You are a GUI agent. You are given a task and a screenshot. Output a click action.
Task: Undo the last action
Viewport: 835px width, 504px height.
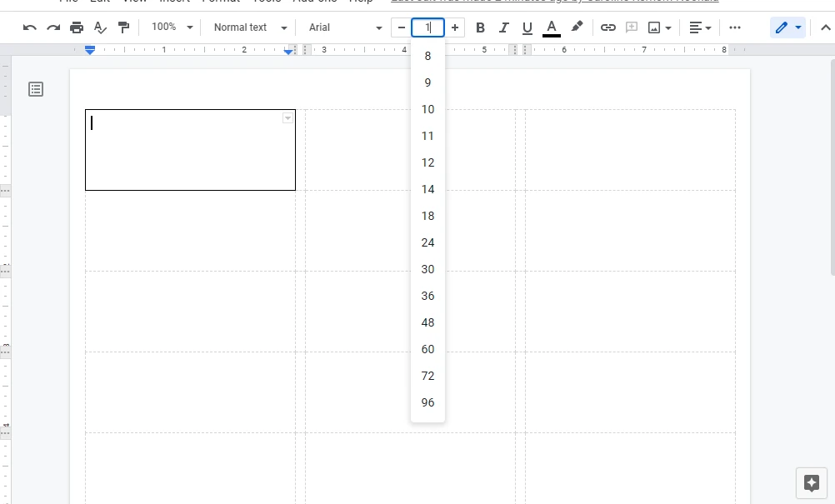click(x=30, y=27)
